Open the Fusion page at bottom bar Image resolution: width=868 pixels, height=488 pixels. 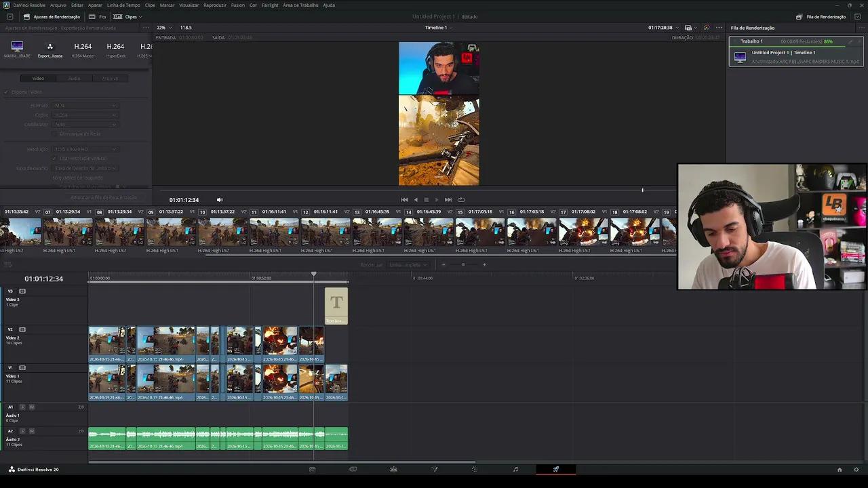tap(434, 469)
